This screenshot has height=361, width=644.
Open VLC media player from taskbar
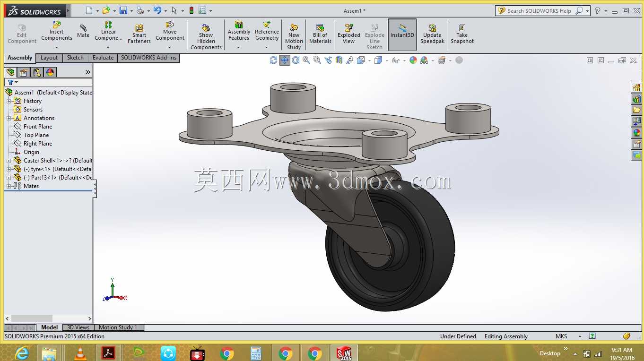[x=80, y=353]
